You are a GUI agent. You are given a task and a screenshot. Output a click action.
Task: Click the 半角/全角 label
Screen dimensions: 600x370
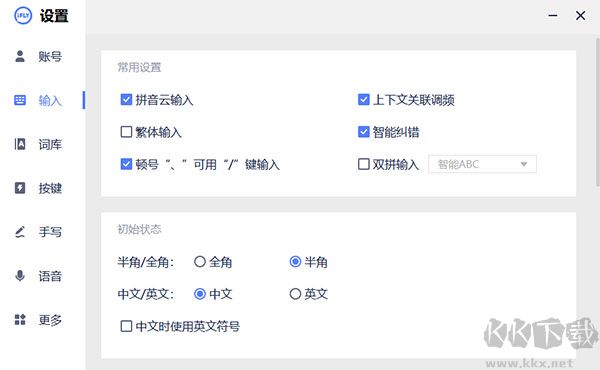[x=145, y=262]
